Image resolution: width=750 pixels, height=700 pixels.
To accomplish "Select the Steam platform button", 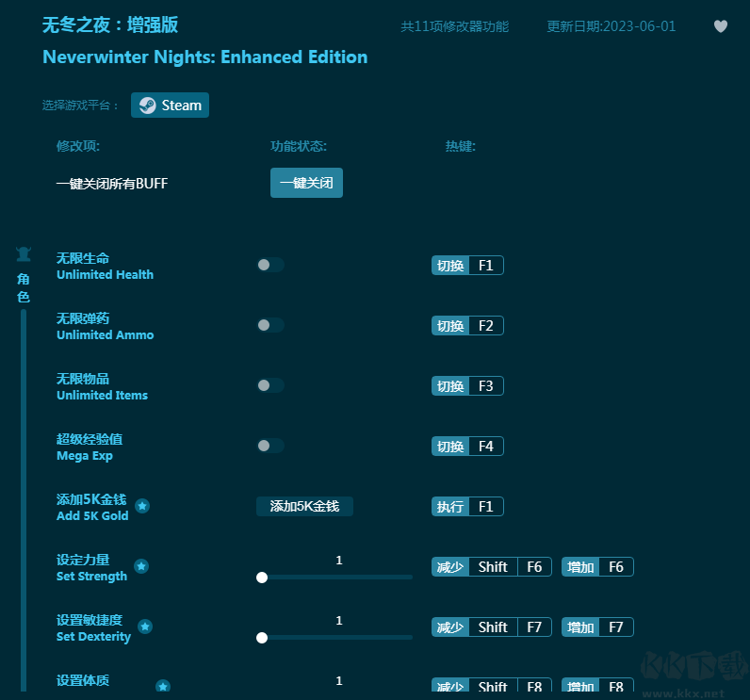I will [x=170, y=106].
